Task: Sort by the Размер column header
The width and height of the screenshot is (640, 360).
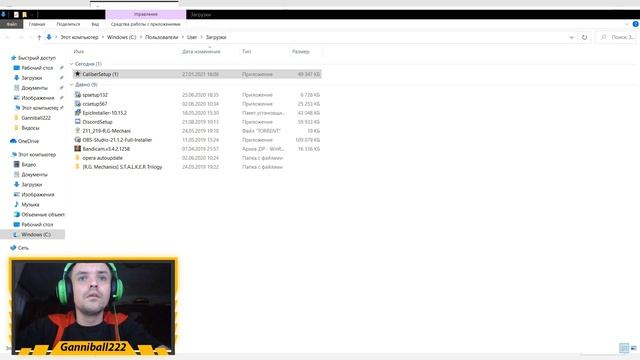Action: tap(301, 52)
